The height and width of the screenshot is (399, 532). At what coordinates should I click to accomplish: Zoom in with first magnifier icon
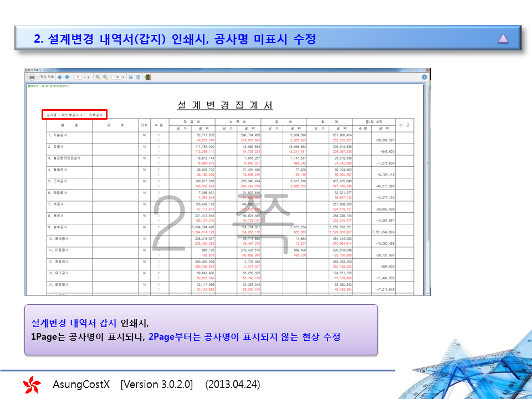[x=98, y=77]
